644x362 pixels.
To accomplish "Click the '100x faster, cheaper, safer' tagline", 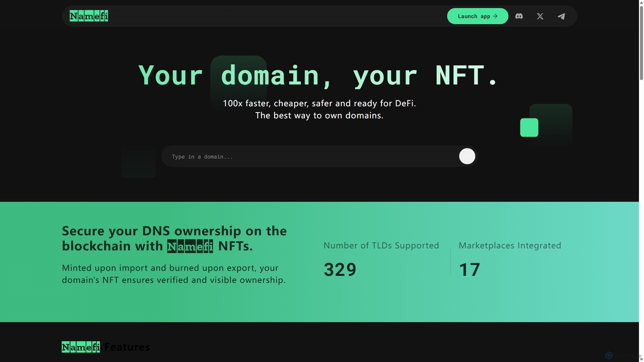I will tap(319, 103).
